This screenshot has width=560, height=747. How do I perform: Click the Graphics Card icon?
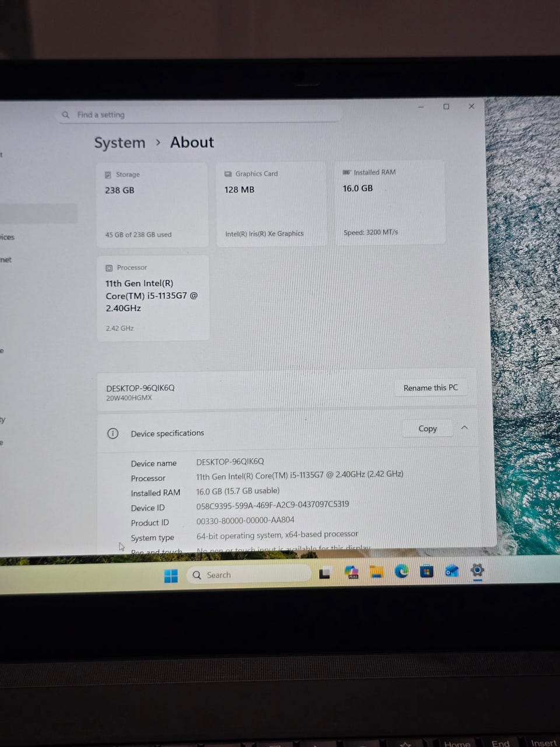point(228,174)
